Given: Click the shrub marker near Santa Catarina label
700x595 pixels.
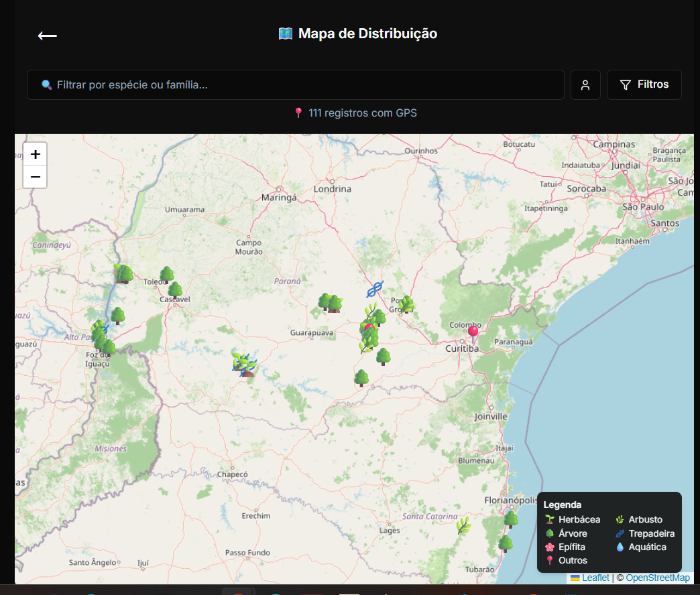Looking at the screenshot, I should 463,525.
